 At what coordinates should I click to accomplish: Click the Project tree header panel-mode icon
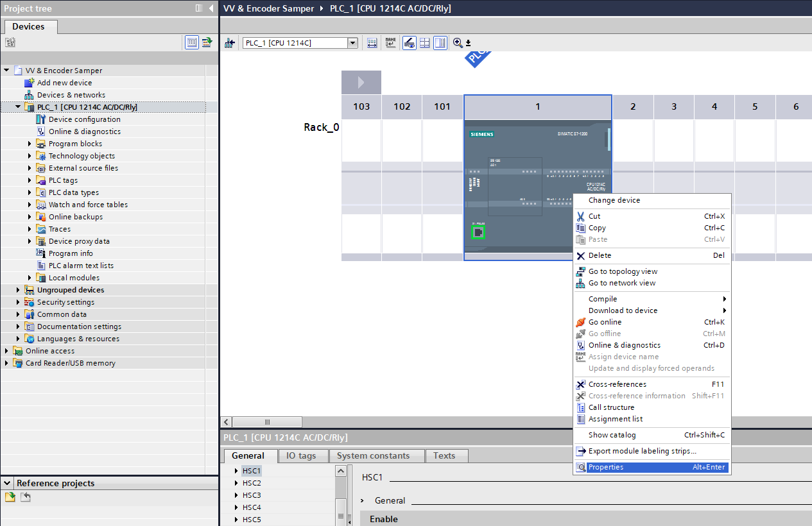pos(199,8)
